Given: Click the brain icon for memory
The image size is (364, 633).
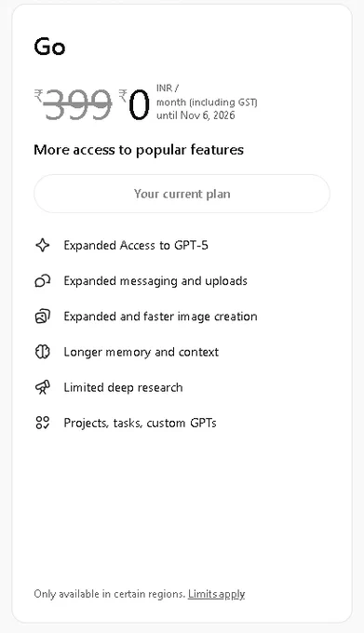Looking at the screenshot, I should coord(43,352).
